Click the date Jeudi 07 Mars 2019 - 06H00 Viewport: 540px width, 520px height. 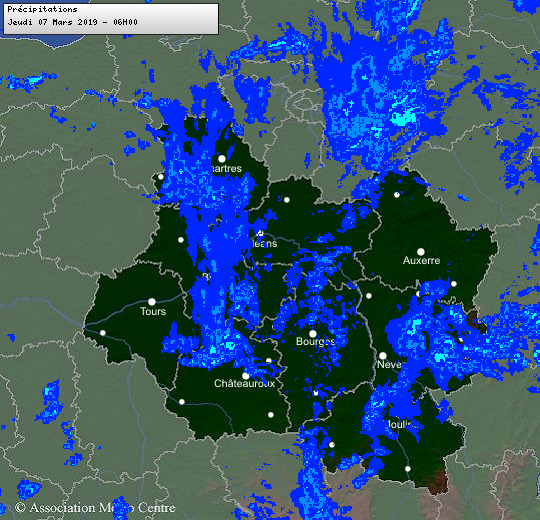pos(73,22)
